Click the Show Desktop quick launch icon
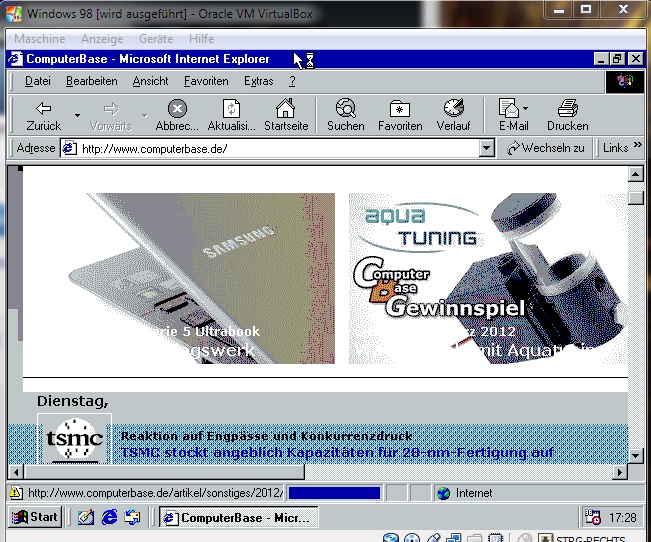The image size is (651, 542). tap(86, 517)
